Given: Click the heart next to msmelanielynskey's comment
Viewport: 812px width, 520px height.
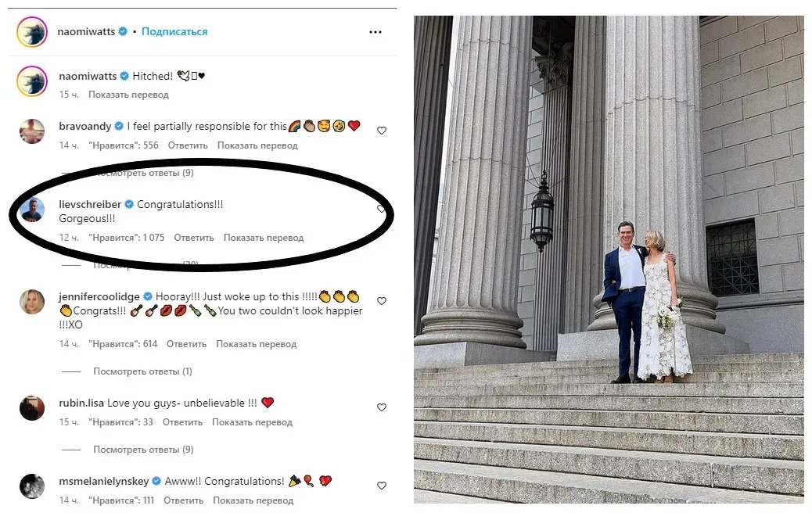Looking at the screenshot, I should [x=382, y=486].
